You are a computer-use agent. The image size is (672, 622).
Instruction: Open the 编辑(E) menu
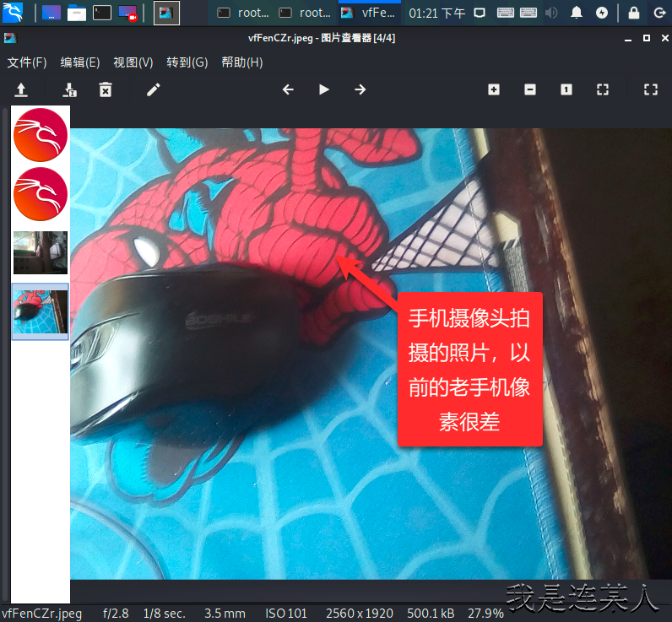[x=80, y=62]
